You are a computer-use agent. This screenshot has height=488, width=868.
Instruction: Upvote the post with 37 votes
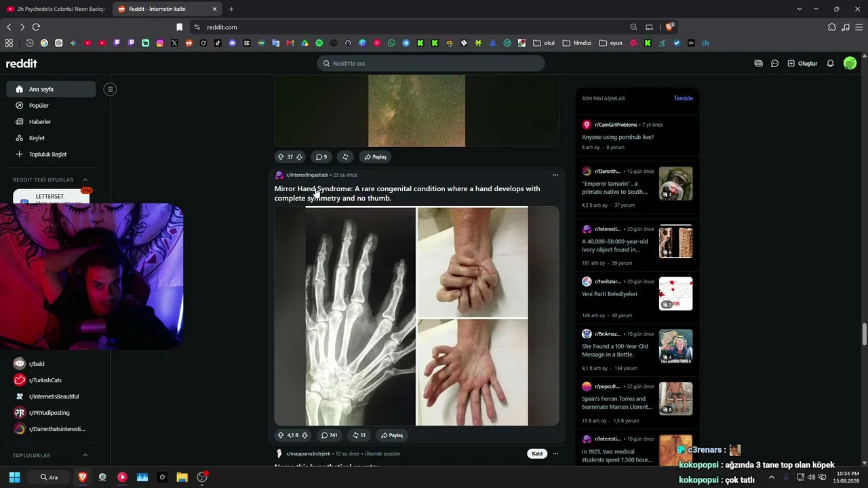(x=281, y=157)
